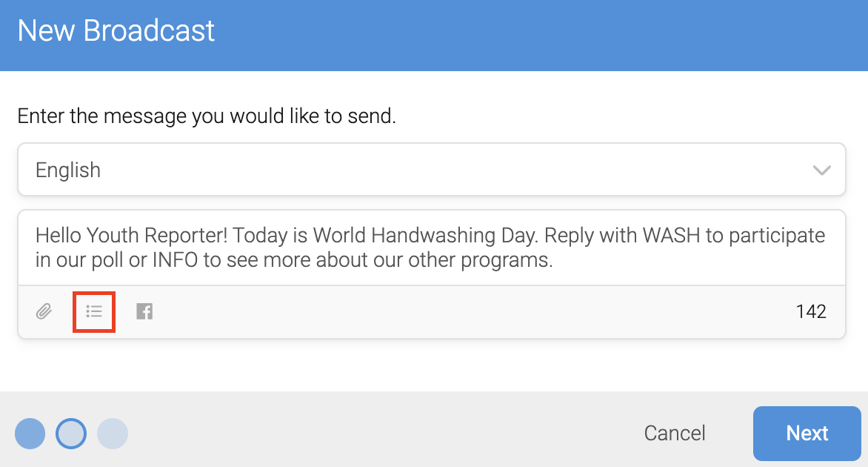Jump to third wizard step dot
The image size is (868, 467).
(113, 433)
